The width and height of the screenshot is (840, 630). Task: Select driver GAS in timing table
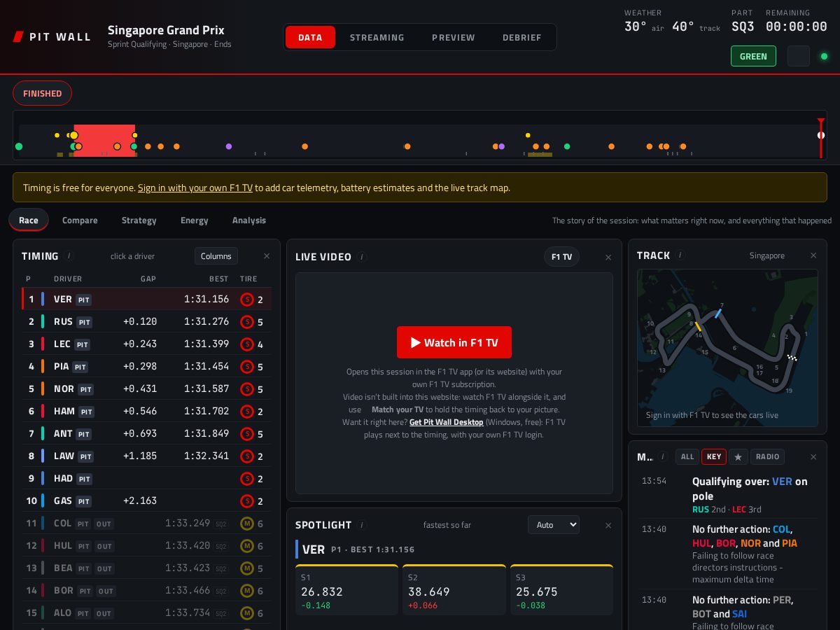[147, 500]
